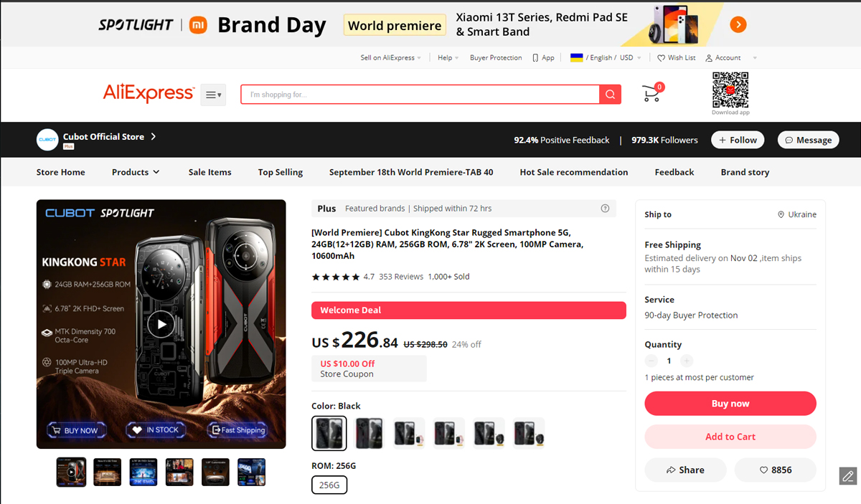Increase quantity with plus button
Screen dimensions: 861x504
687,361
